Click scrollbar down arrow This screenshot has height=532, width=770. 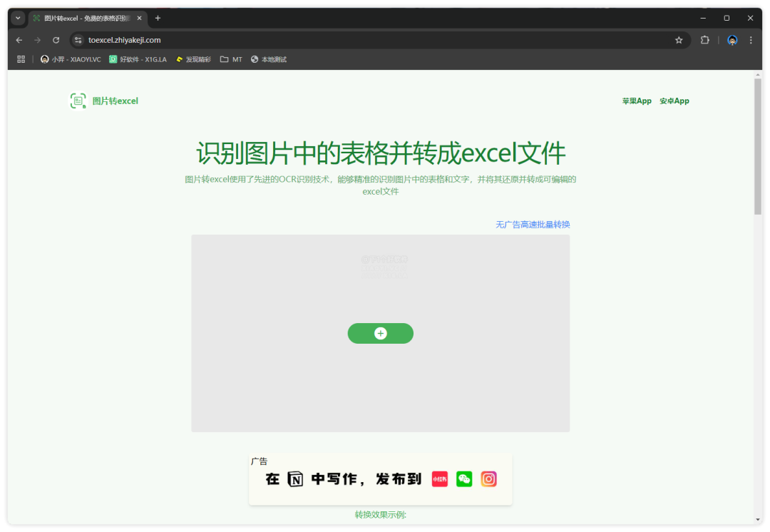(x=758, y=520)
